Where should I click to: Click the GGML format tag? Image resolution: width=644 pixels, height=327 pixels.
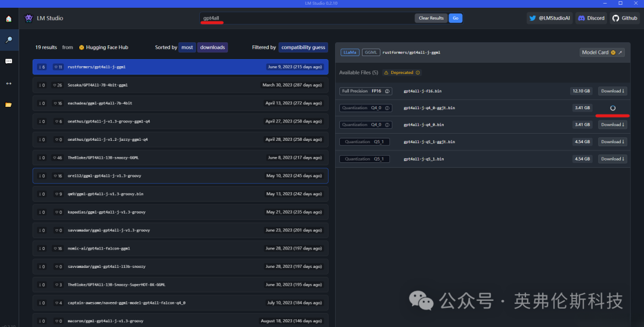tap(371, 52)
